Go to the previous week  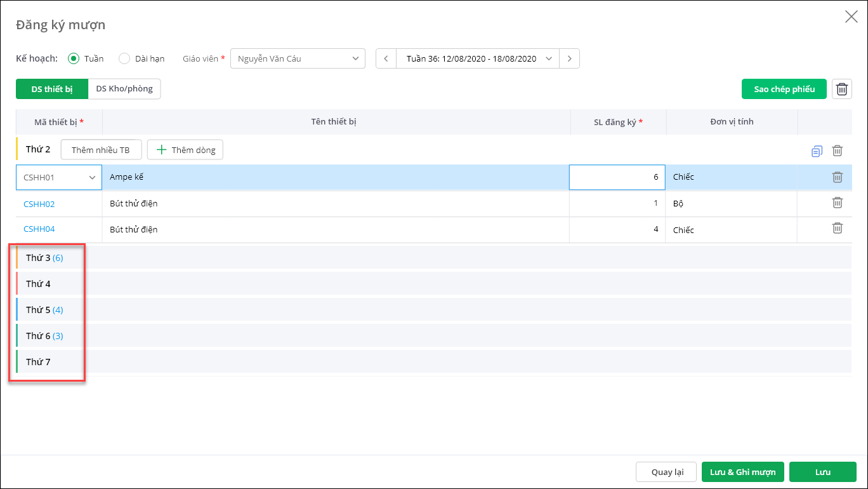click(386, 58)
